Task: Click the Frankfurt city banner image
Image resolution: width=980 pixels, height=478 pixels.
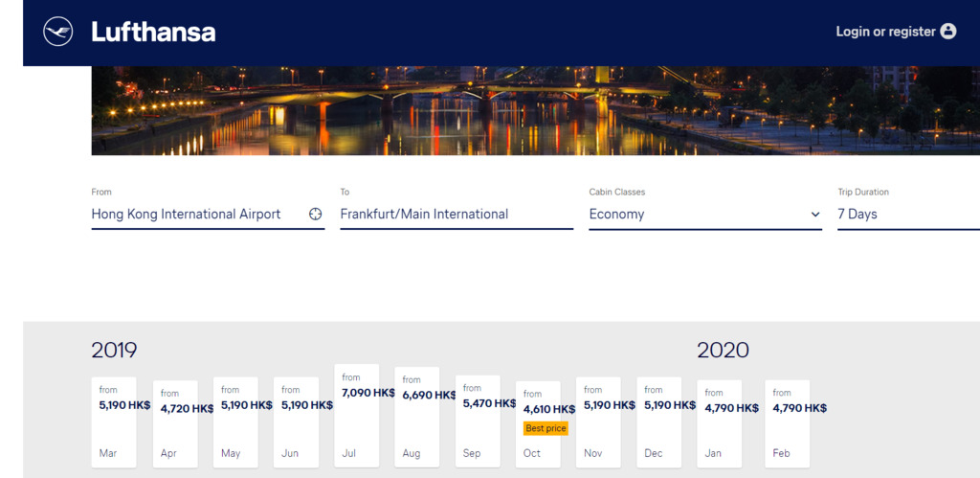Action: tap(535, 110)
